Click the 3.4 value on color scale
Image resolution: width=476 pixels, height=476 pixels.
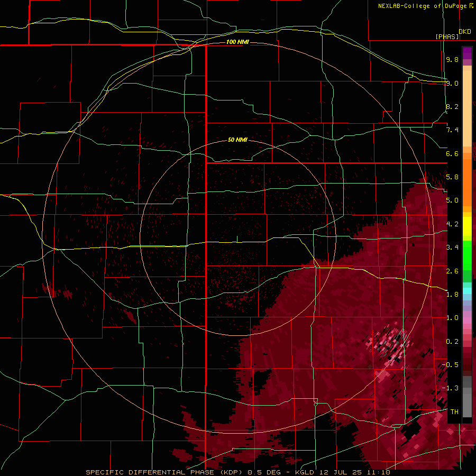(x=452, y=248)
